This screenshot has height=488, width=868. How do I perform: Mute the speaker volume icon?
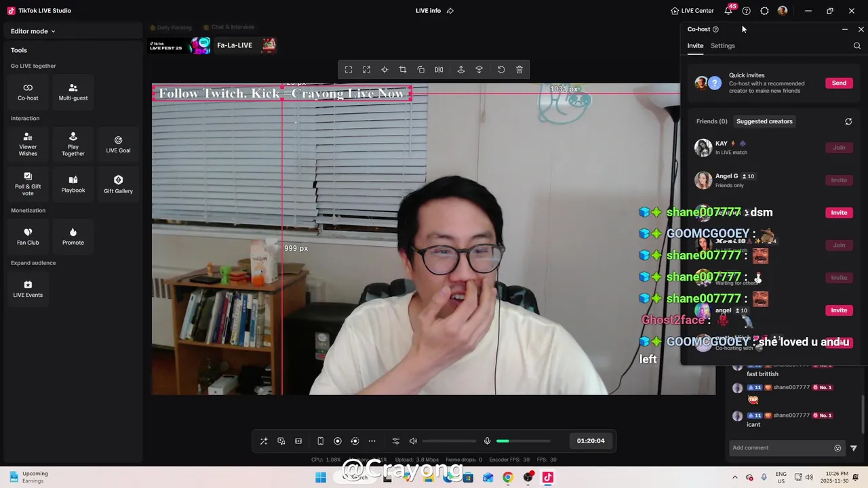[413, 441]
